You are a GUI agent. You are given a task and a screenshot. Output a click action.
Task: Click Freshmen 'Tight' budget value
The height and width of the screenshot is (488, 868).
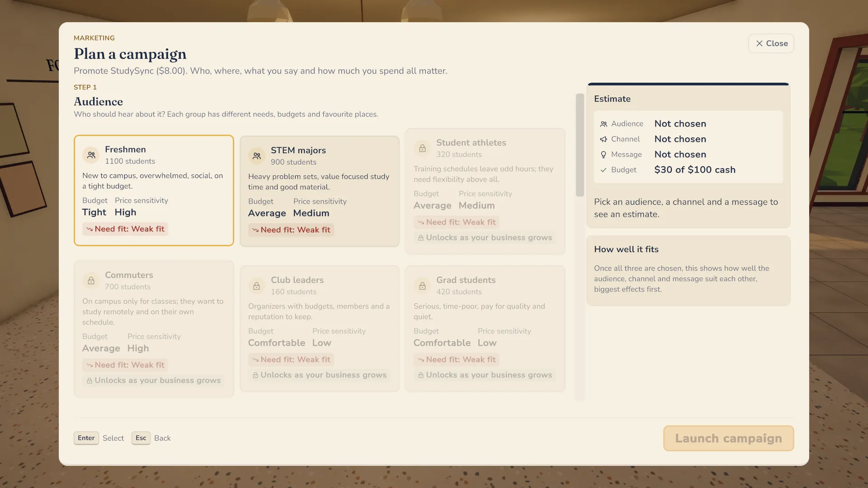pyautogui.click(x=94, y=212)
